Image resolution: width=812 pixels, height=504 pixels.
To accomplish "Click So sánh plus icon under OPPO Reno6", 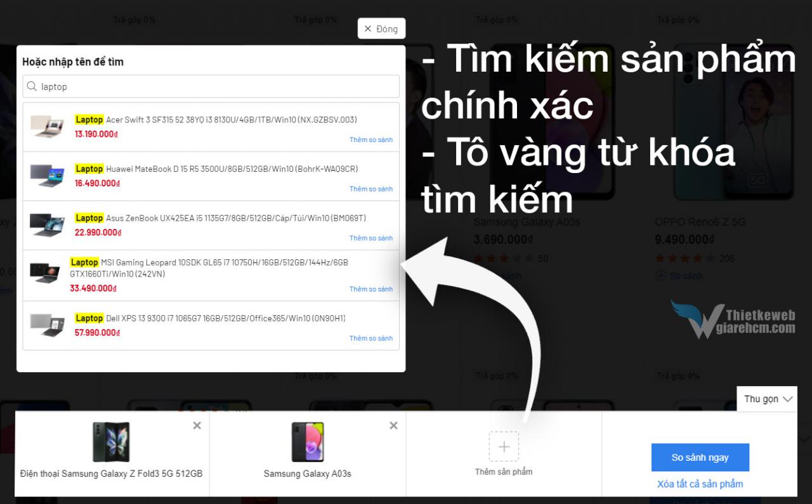I will click(x=660, y=276).
